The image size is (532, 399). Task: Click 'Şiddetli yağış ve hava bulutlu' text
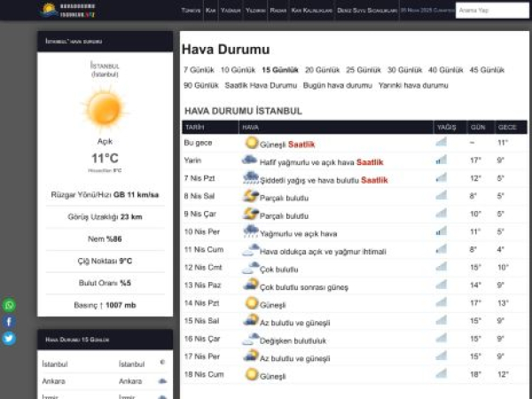click(309, 180)
